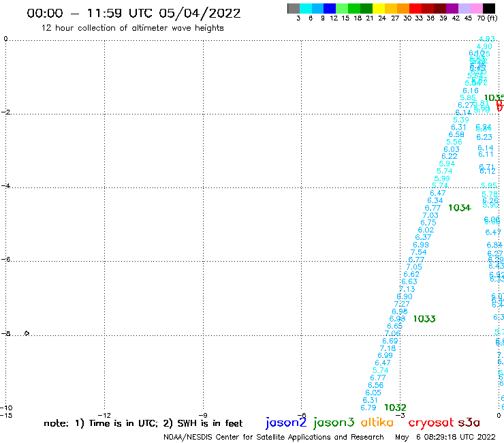Image resolution: width=504 pixels, height=443 pixels.
Task: Select the "s3a" satellite legend label
Action: (469, 423)
